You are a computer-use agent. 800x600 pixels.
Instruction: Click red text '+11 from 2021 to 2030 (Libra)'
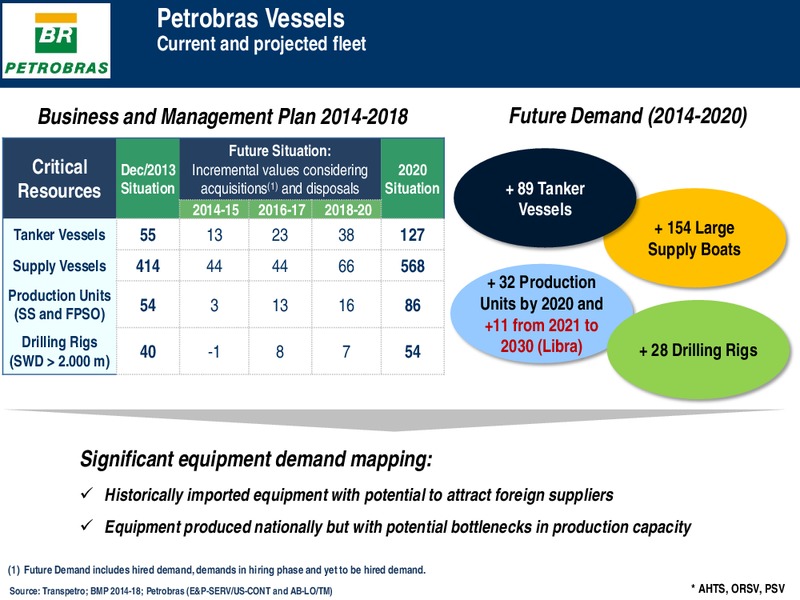pyautogui.click(x=541, y=336)
